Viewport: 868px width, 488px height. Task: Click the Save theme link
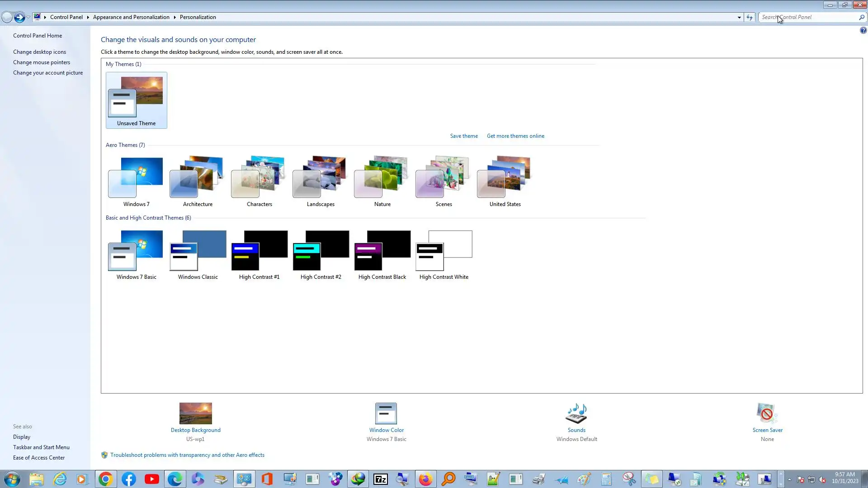pyautogui.click(x=463, y=136)
